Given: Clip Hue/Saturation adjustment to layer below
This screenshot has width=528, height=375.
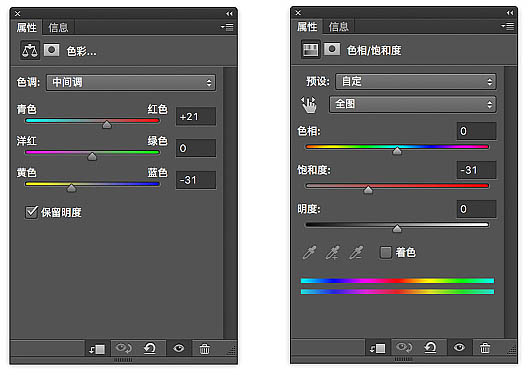Looking at the screenshot, I should [x=377, y=348].
